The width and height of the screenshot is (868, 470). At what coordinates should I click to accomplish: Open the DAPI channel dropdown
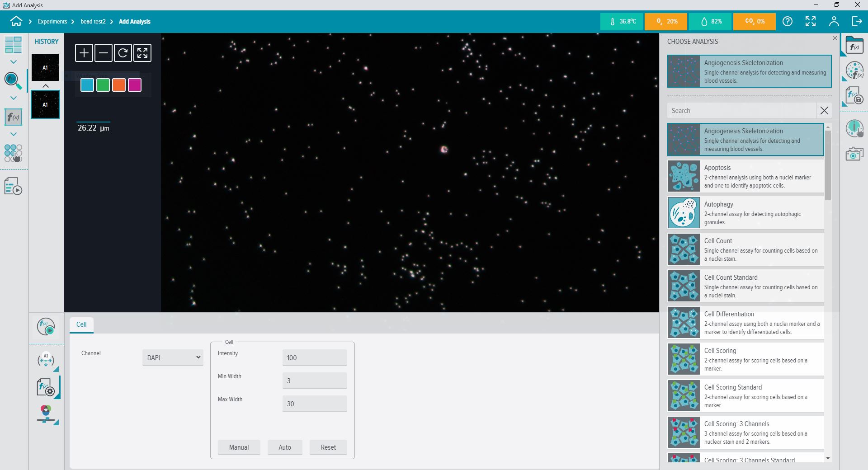(x=173, y=357)
